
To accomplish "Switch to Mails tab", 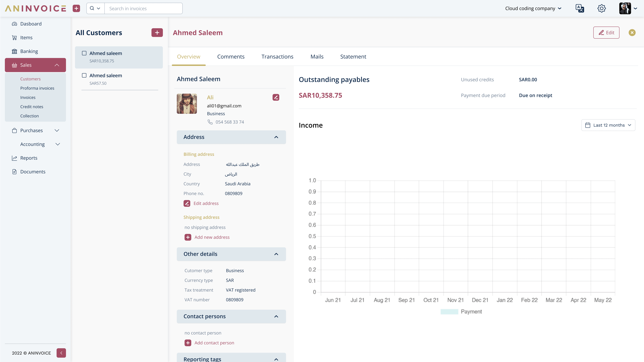I will [x=317, y=57].
